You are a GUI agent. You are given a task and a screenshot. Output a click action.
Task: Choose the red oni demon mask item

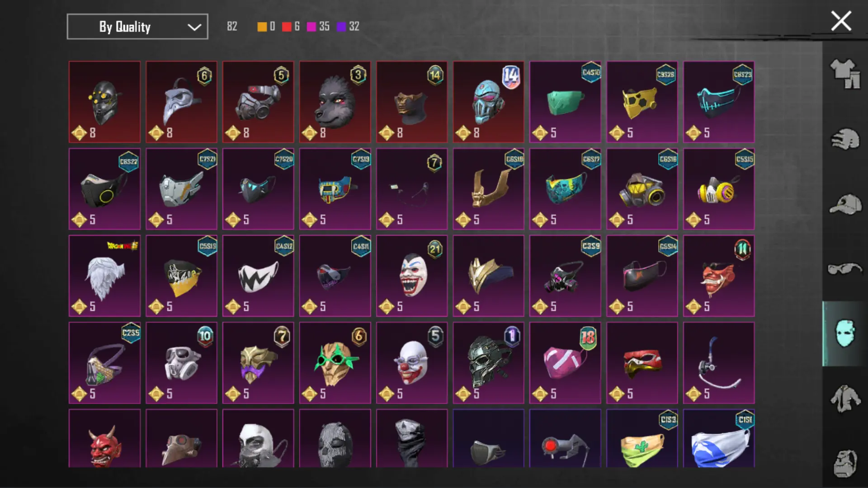(x=104, y=438)
